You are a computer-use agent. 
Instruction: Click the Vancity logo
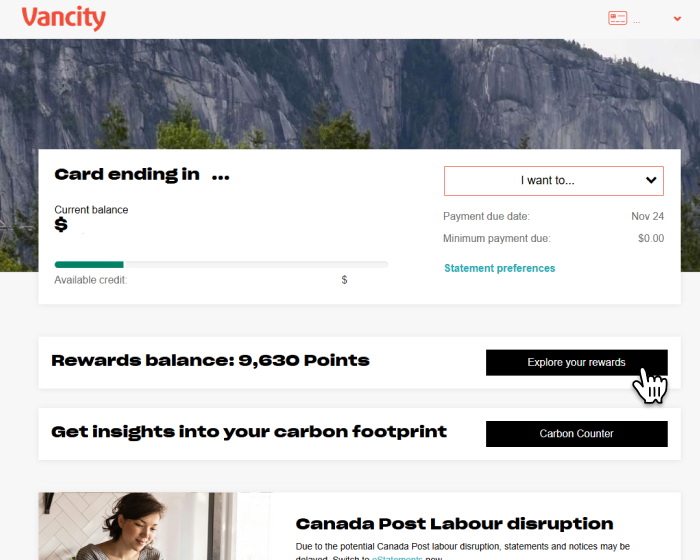tap(63, 18)
